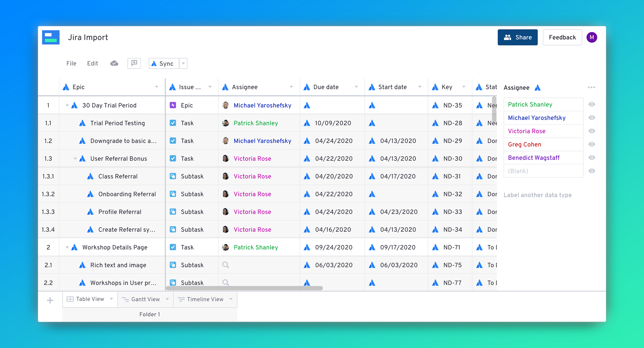This screenshot has width=644, height=348.
Task: Click the purple Epic issue type icon
Action: [173, 105]
